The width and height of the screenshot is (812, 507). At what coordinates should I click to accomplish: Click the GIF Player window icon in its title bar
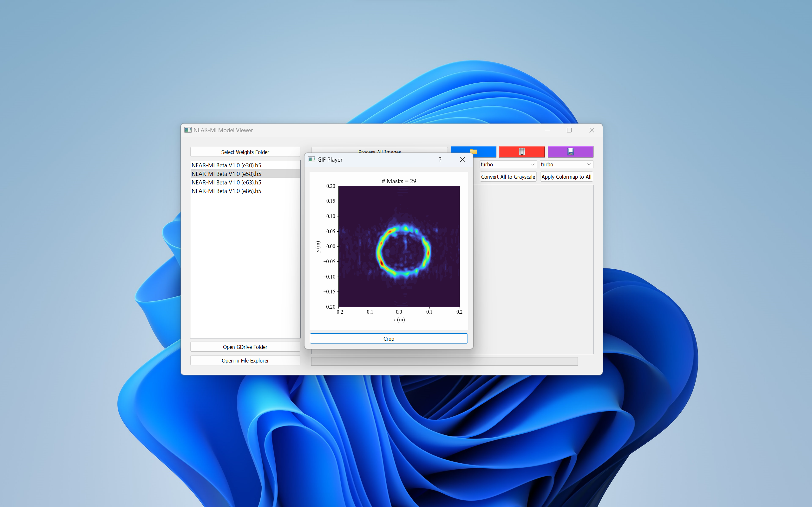(311, 159)
